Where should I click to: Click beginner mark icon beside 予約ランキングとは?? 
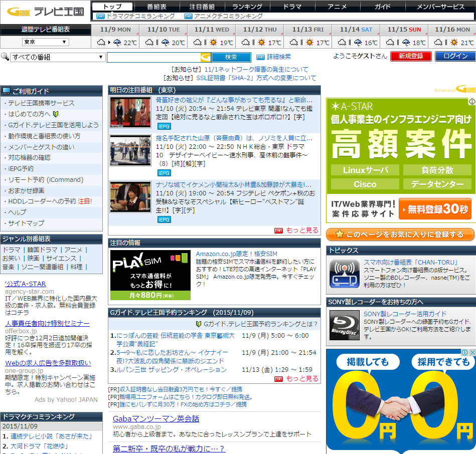[199, 324]
